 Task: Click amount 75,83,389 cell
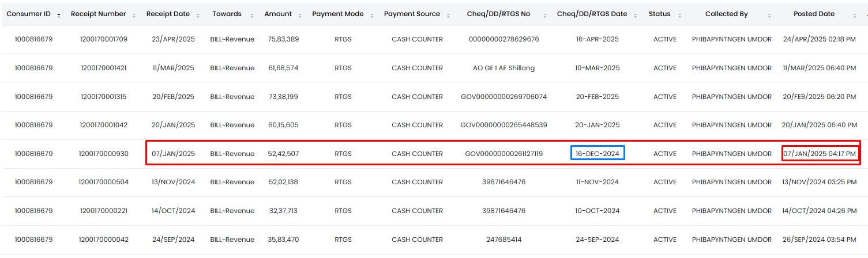click(283, 39)
